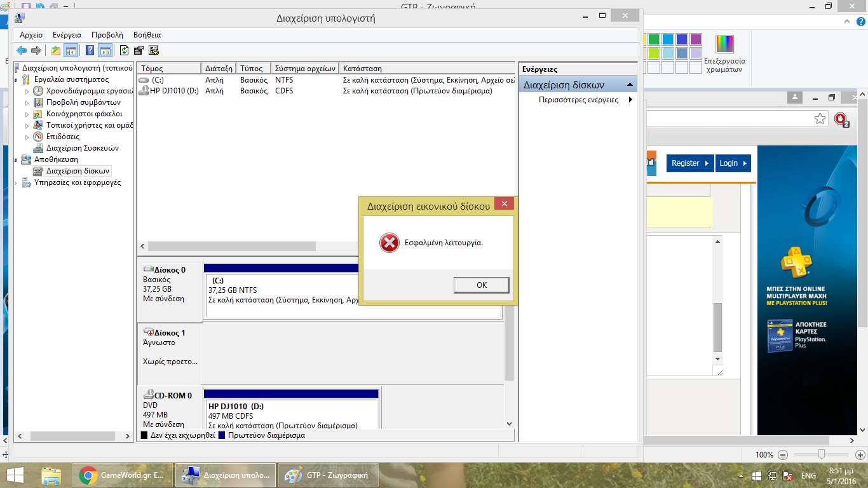
Task: Click the Up one level folder icon
Action: [x=56, y=51]
